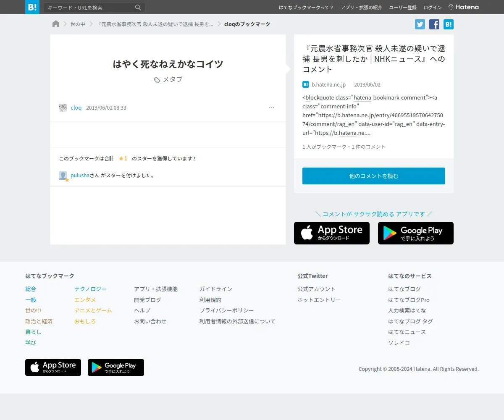Share this page on Facebook
504x420 pixels.
pyautogui.click(x=434, y=24)
